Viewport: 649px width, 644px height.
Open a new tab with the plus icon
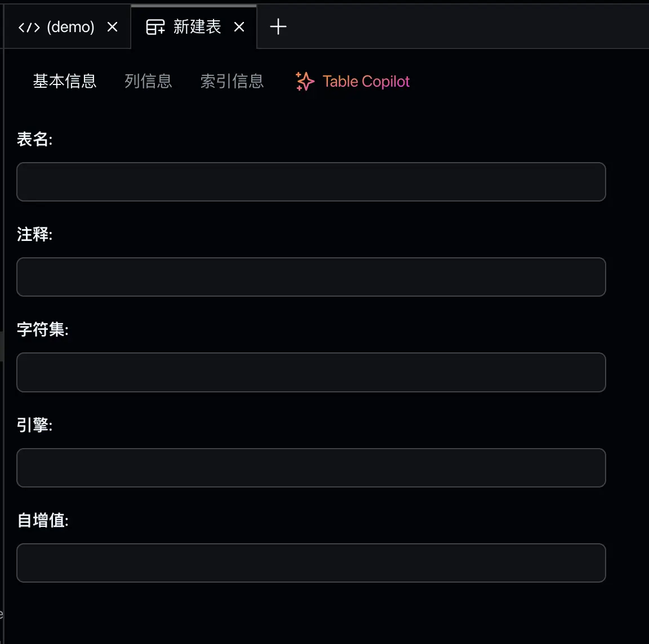pos(277,26)
